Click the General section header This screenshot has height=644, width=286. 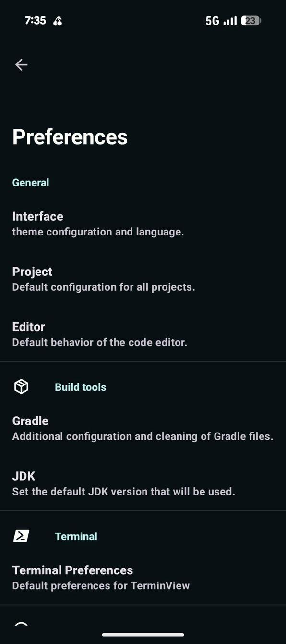[x=31, y=183]
